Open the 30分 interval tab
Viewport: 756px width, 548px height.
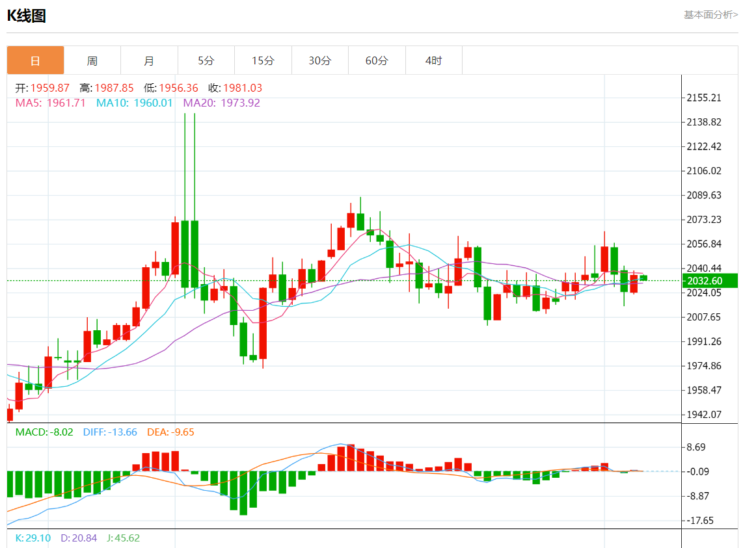319,60
